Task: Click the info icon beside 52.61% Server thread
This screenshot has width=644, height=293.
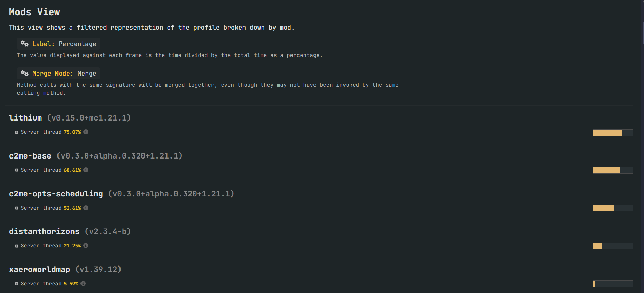Action: click(86, 208)
